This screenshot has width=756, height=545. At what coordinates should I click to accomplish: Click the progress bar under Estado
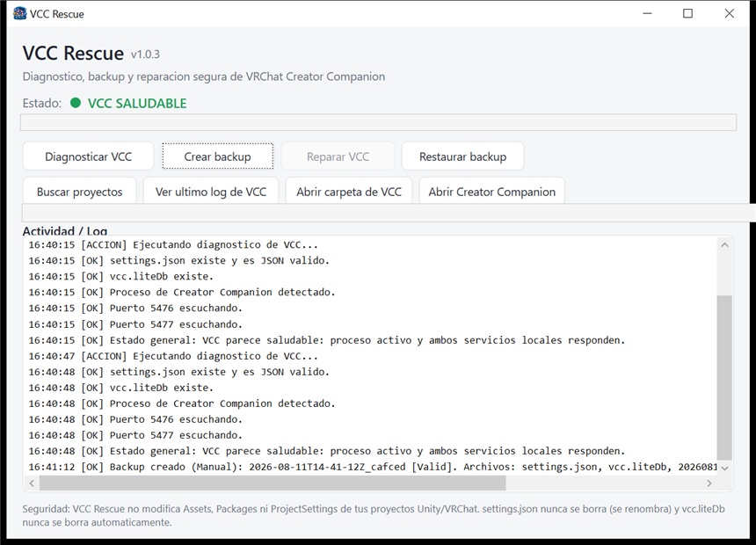click(x=378, y=122)
